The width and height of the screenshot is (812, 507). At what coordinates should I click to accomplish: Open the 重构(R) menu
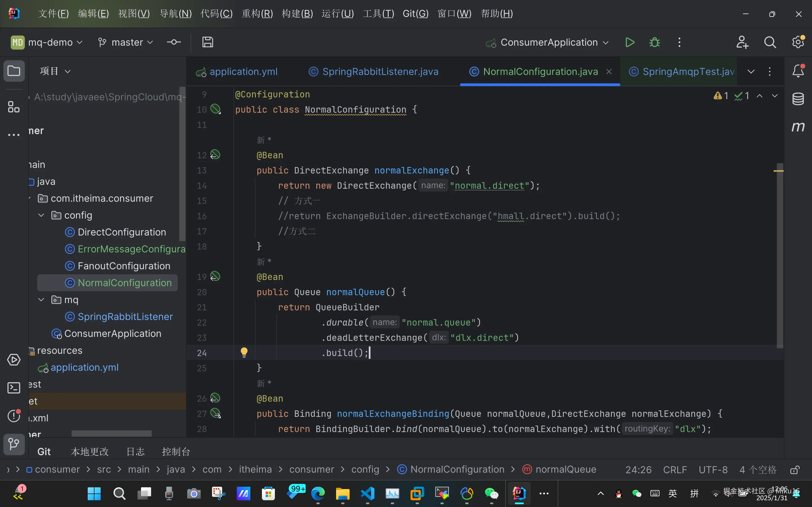[x=257, y=14]
